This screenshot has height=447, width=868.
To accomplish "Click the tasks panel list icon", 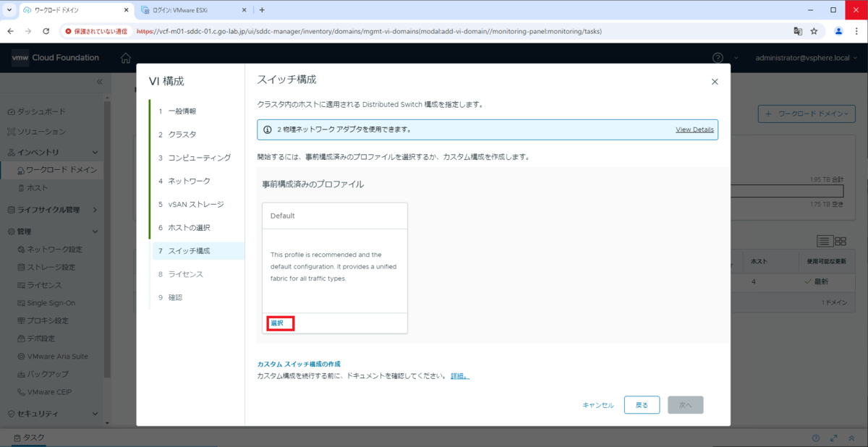I will [17, 438].
